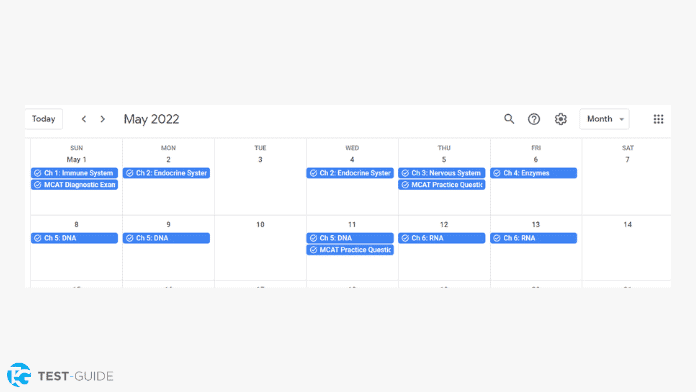Image resolution: width=696 pixels, height=392 pixels.
Task: Go to the previous month arrow
Action: coord(84,119)
